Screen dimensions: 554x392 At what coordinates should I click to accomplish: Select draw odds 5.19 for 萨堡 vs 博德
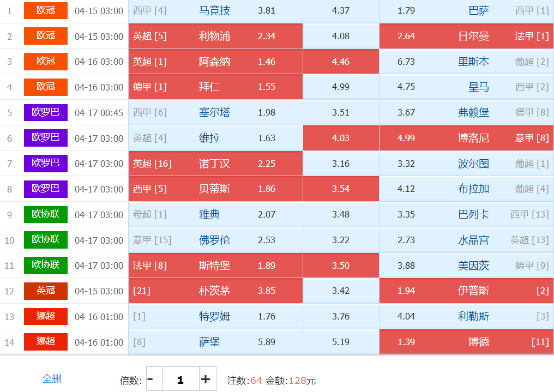coord(341,342)
